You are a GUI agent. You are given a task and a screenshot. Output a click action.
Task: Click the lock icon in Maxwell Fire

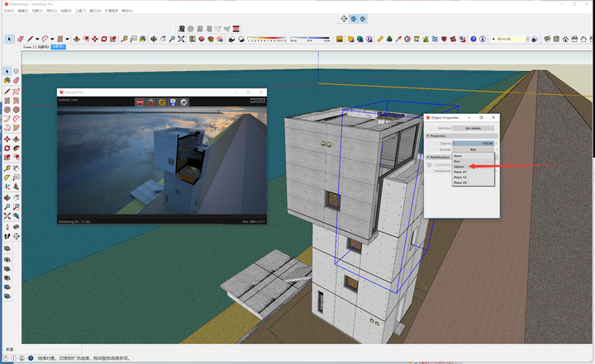pyautogui.click(x=151, y=102)
